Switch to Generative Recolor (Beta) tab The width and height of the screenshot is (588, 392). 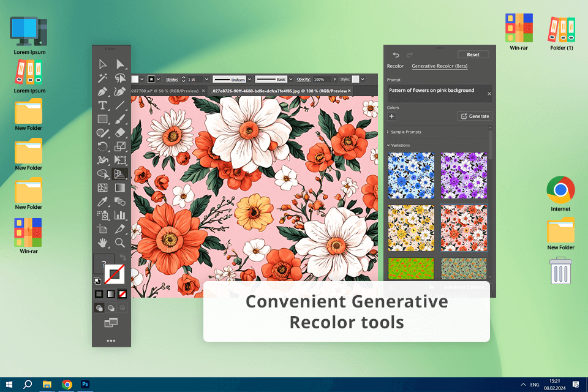[440, 66]
